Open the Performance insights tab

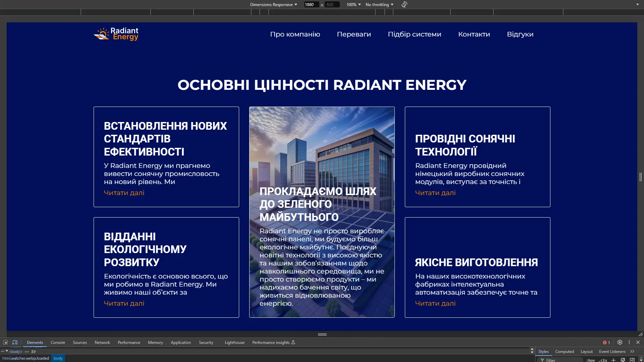click(x=273, y=342)
